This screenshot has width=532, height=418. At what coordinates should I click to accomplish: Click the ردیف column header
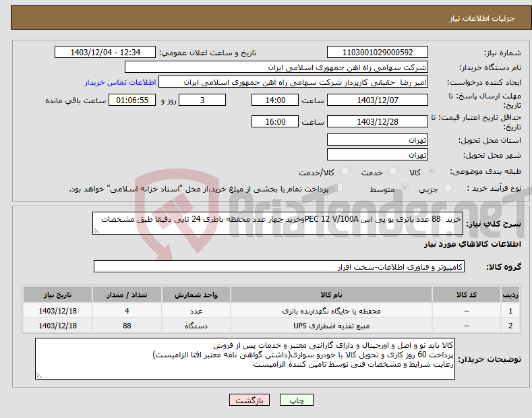510,295
